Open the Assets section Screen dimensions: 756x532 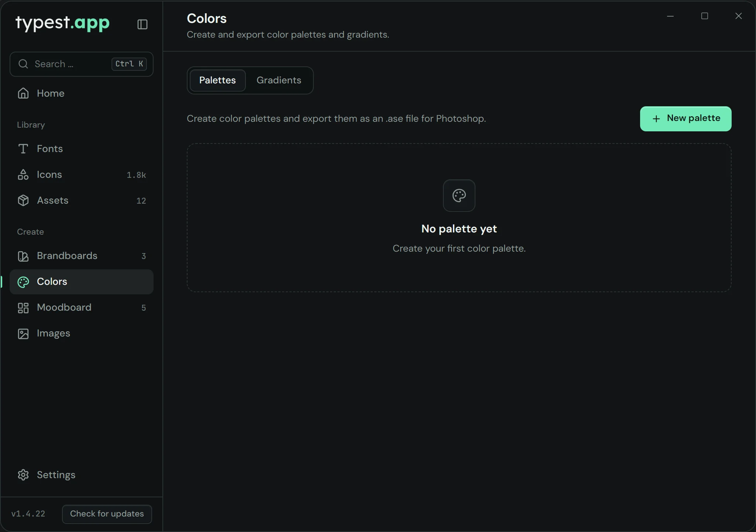coord(82,200)
